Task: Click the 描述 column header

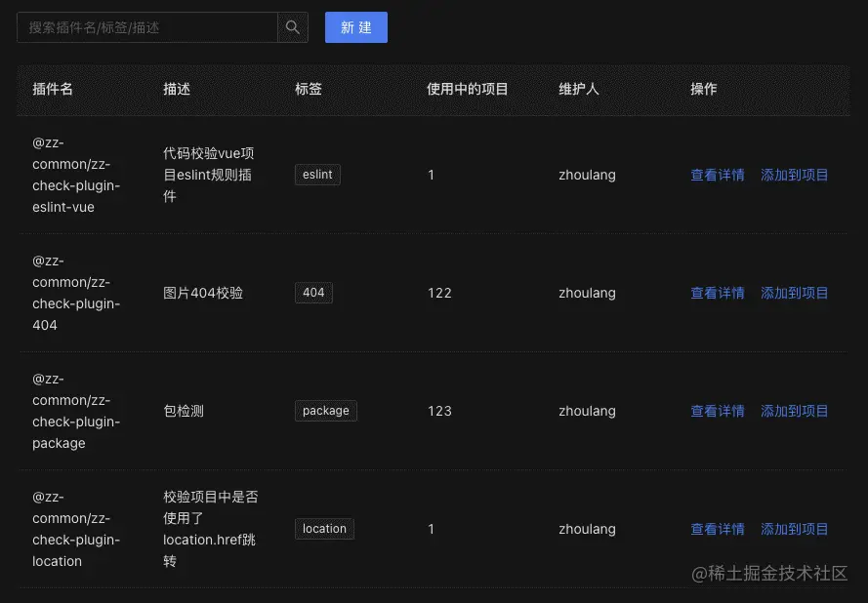Action: tap(177, 89)
